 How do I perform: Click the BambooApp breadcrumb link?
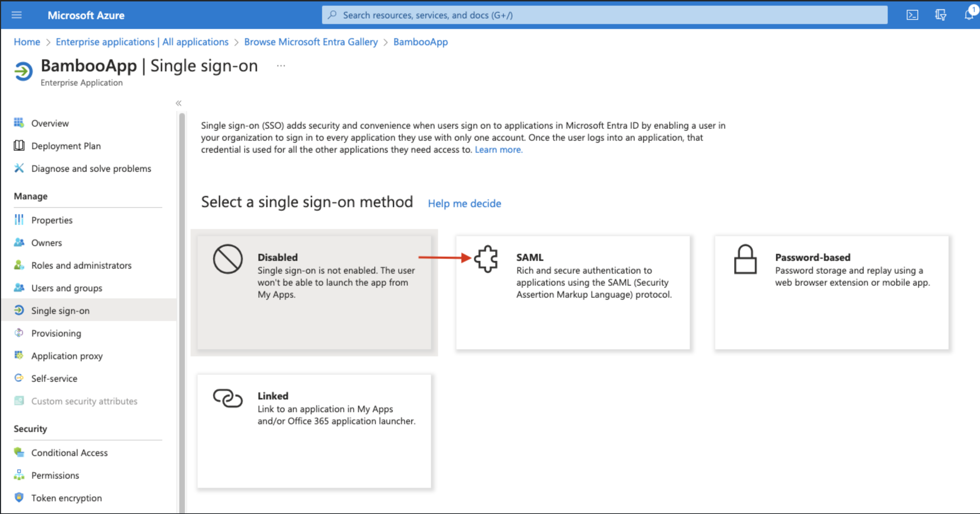point(420,42)
